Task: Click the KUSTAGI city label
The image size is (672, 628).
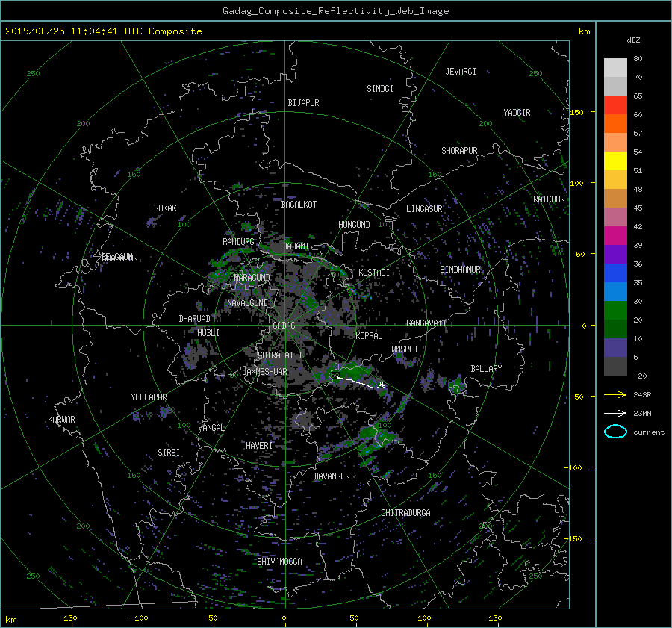Action: pyautogui.click(x=374, y=273)
